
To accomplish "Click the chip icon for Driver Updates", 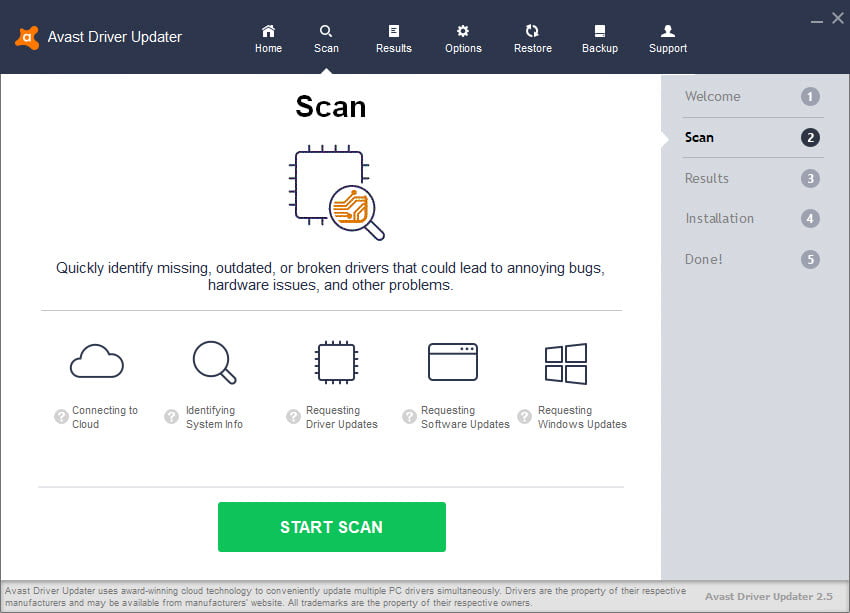I will 336,362.
